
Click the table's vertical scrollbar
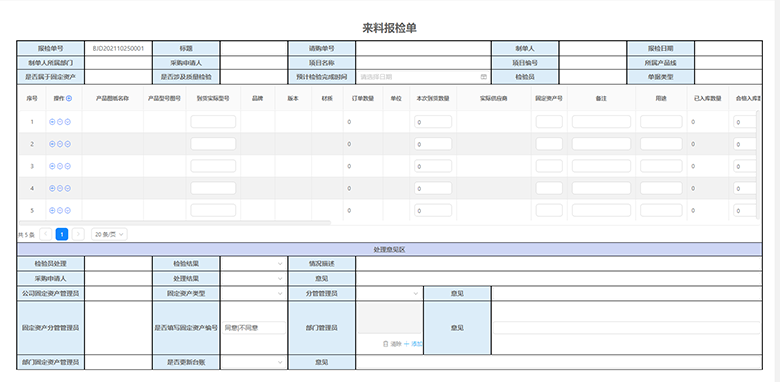758,165
